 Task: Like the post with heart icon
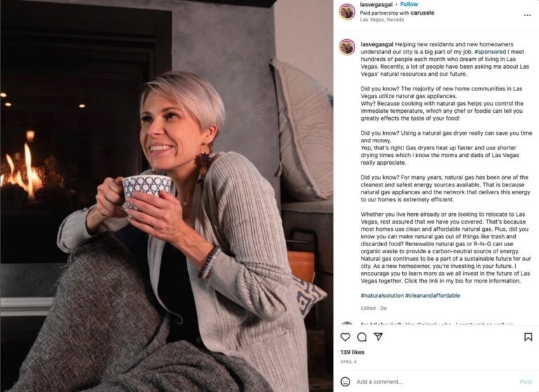345,337
